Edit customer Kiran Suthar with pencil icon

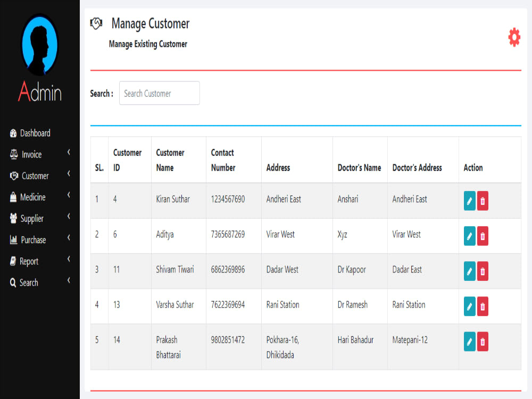pos(469,201)
